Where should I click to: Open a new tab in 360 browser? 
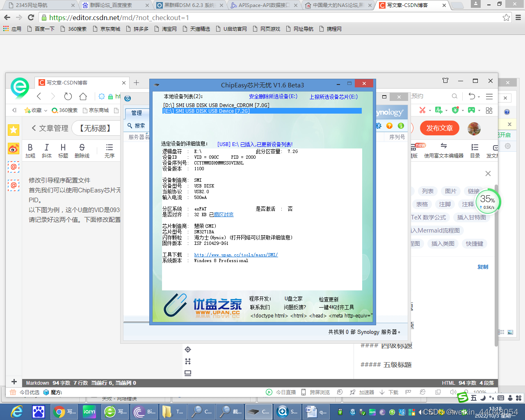coord(137,82)
